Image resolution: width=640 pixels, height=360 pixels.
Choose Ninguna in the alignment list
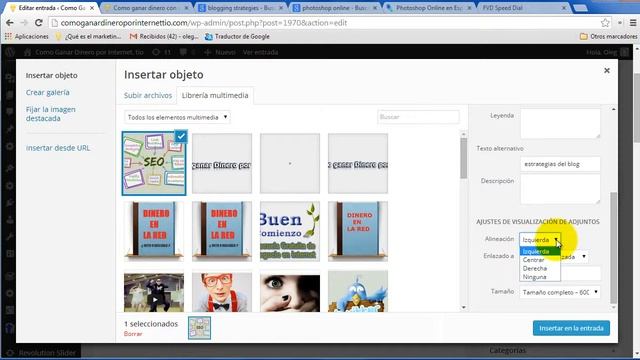[x=540, y=277]
